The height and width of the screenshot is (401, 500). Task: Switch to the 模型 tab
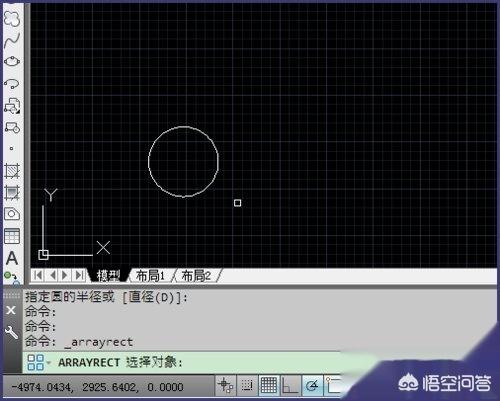coord(108,276)
